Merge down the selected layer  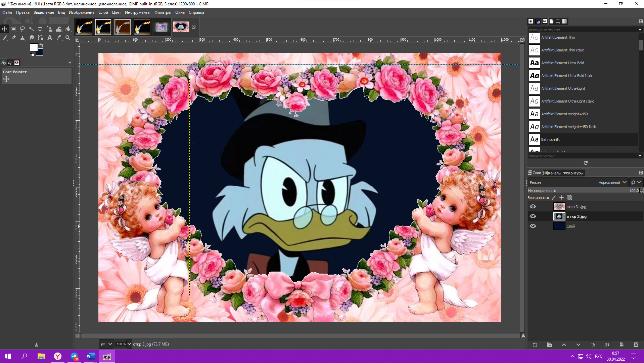(x=607, y=345)
